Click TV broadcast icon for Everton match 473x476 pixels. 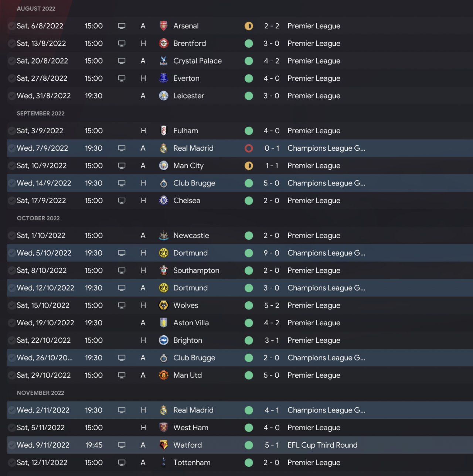[122, 78]
